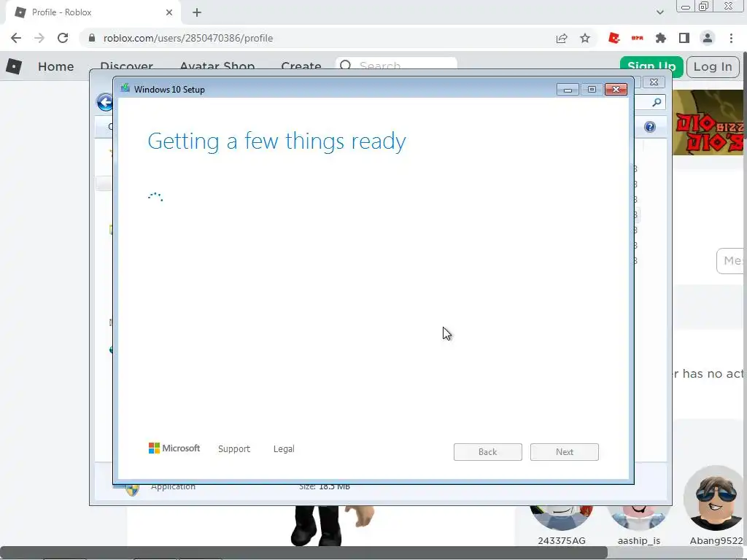Close the Explorer window behind Setup
This screenshot has width=747, height=560.
pos(654,82)
